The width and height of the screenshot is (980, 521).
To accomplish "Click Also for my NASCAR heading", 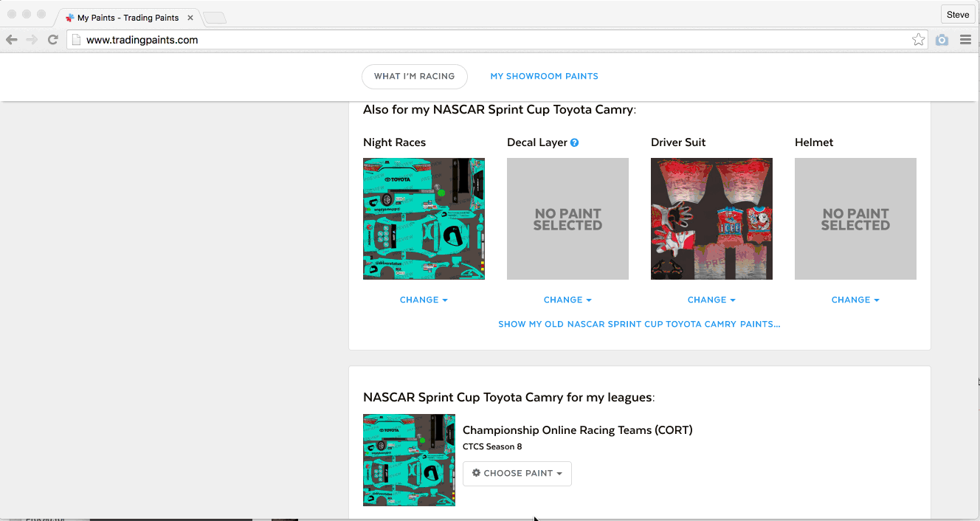I will pos(500,110).
